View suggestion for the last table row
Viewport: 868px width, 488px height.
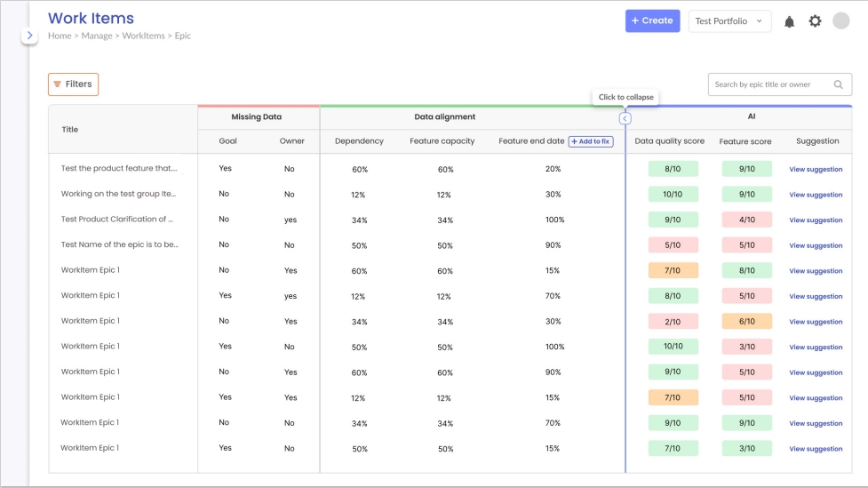[816, 449]
